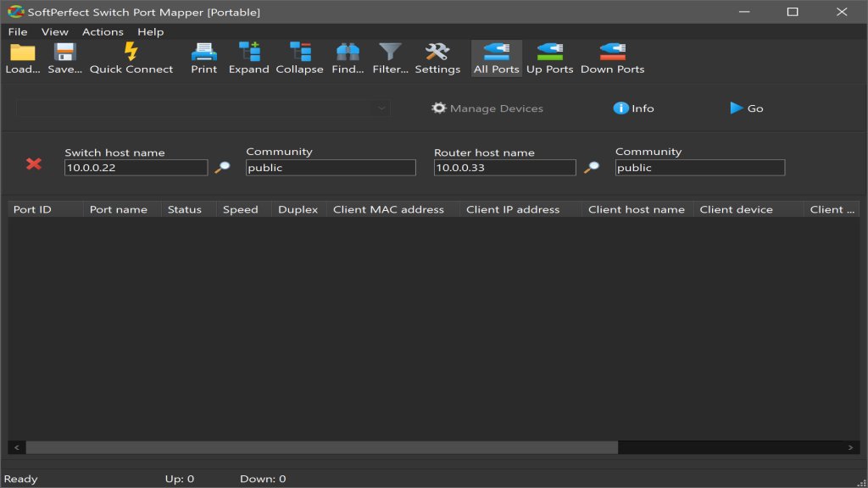Click the 'Ready' status text

(x=20, y=480)
